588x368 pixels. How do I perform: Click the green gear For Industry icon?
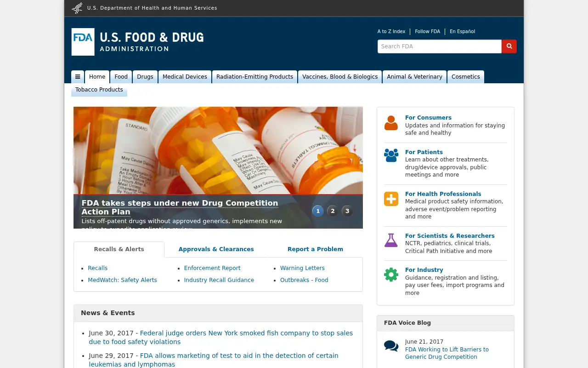[391, 275]
